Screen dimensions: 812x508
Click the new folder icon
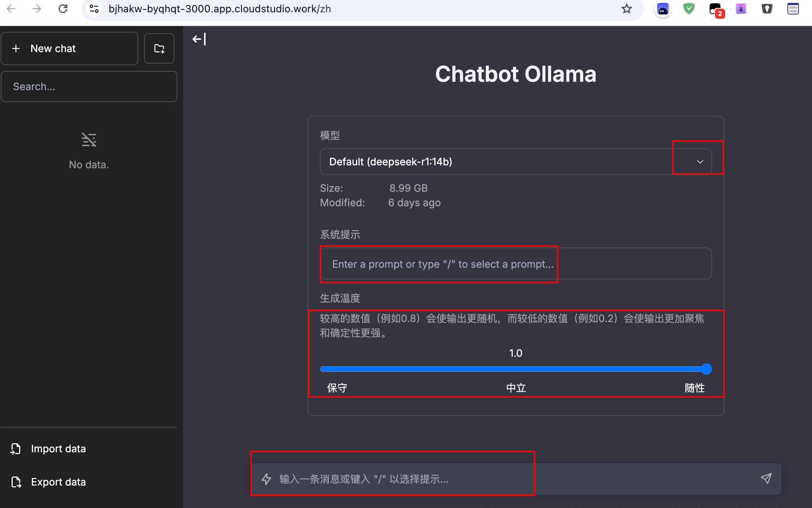click(x=159, y=48)
